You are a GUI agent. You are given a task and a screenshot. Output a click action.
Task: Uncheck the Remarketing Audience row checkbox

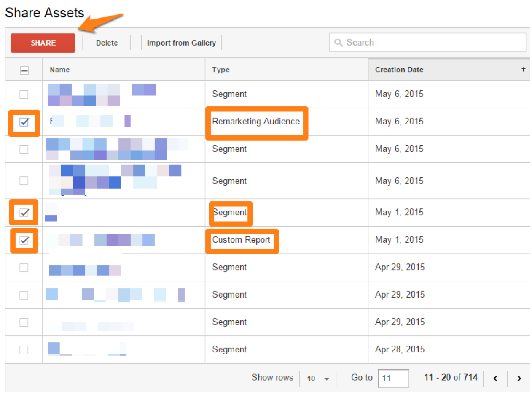click(x=24, y=122)
